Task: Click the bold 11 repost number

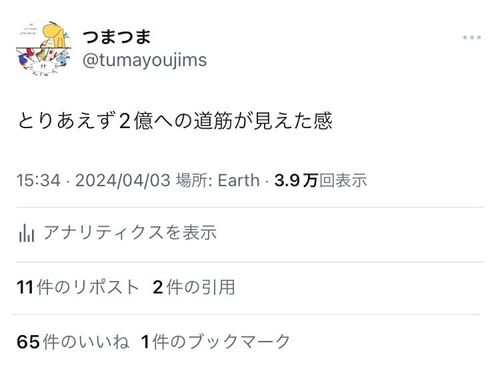Action: [x=25, y=287]
